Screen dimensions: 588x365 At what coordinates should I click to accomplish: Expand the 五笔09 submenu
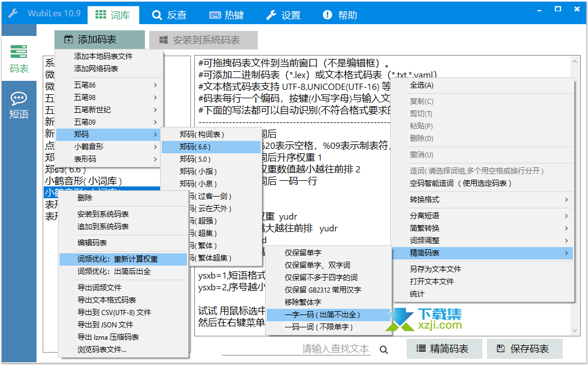click(109, 122)
